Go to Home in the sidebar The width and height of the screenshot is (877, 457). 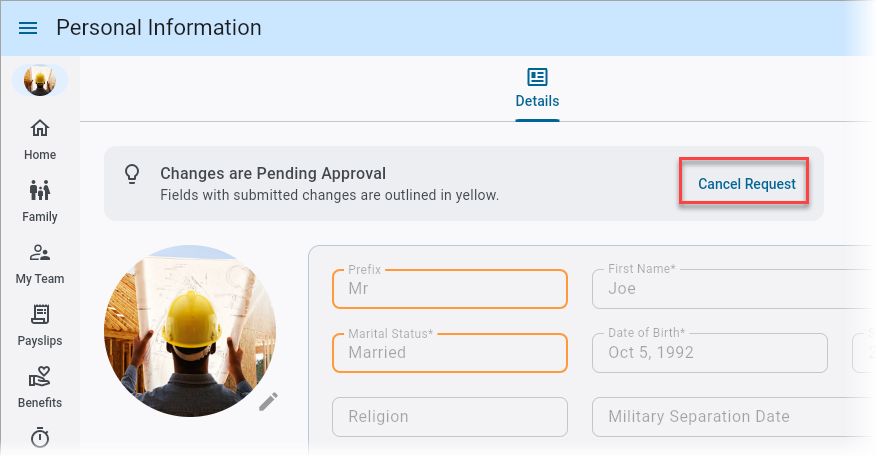[40, 139]
